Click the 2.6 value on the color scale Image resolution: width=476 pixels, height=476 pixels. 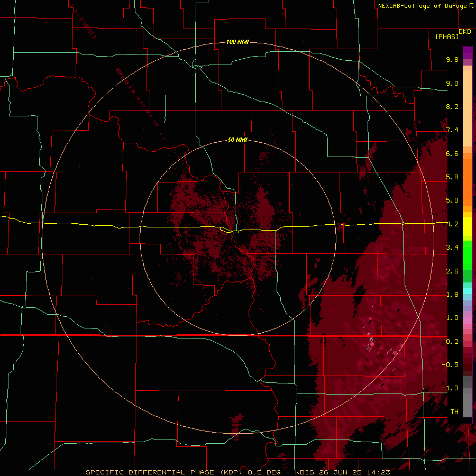452,271
